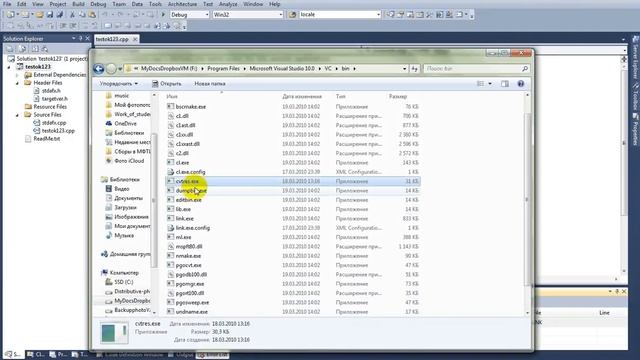Switch to the testok123.cpp editor tab
Viewport: 640px width, 360px height.
tap(113, 39)
